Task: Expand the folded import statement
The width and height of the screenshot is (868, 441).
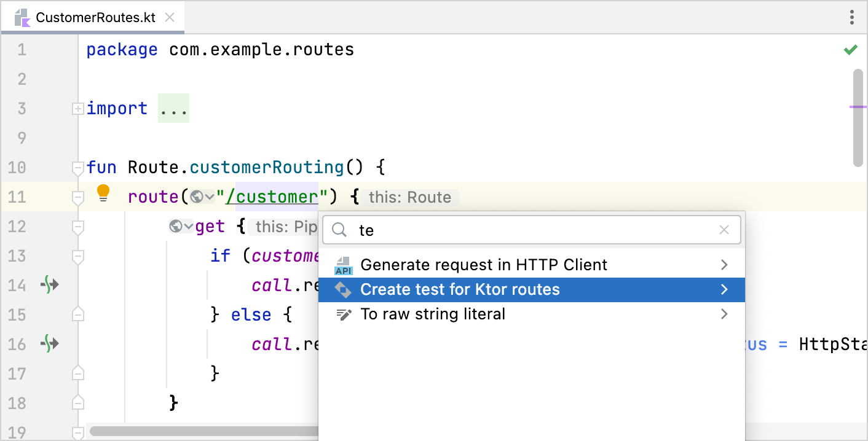Action: (77, 108)
